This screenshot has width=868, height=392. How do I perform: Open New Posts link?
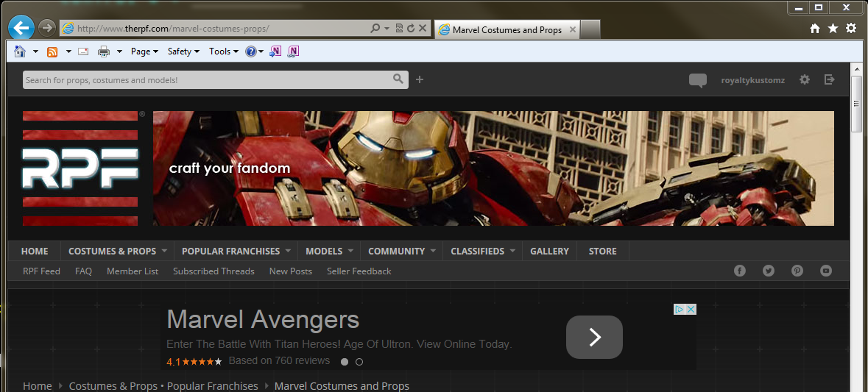(x=291, y=271)
